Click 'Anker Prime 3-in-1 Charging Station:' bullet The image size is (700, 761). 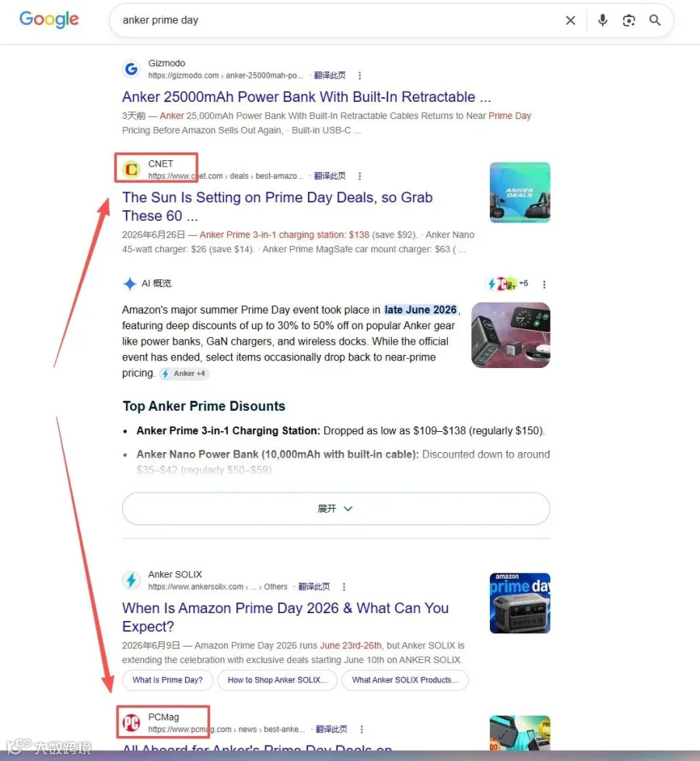click(x=228, y=430)
